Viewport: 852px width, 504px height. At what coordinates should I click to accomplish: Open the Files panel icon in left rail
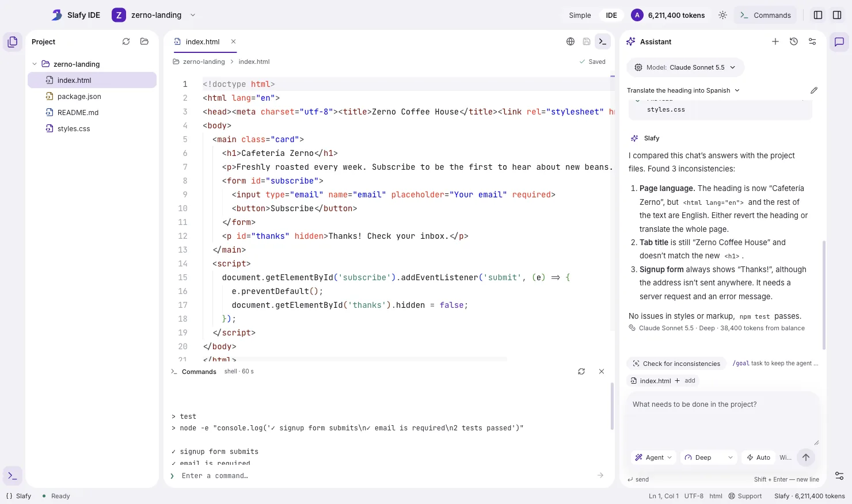(x=13, y=42)
